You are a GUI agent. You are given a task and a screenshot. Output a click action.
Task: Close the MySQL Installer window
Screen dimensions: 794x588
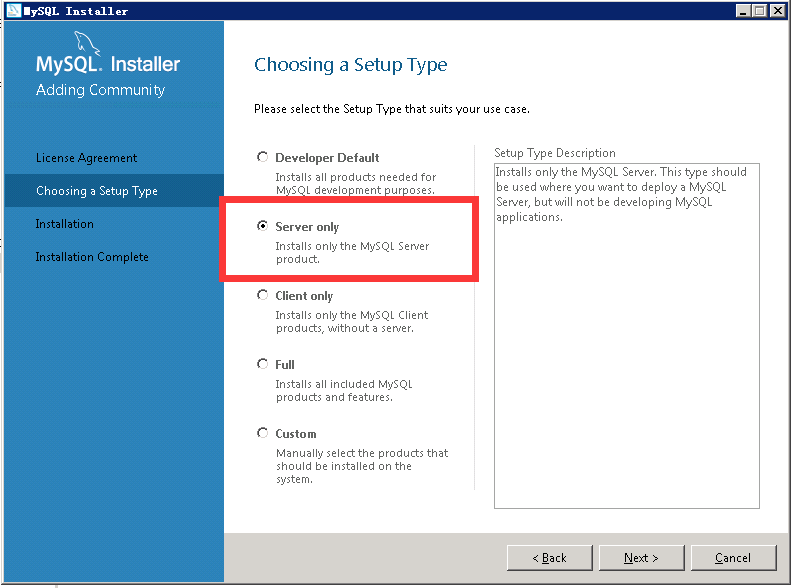coord(777,11)
